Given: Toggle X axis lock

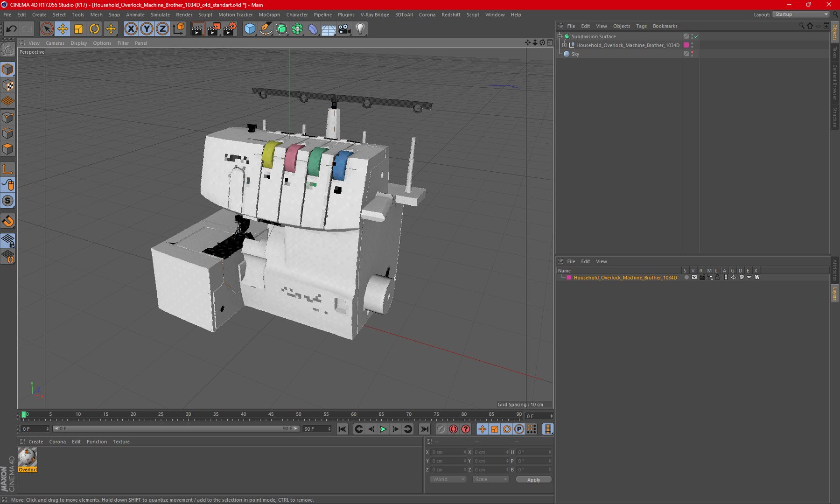Looking at the screenshot, I should tap(131, 29).
